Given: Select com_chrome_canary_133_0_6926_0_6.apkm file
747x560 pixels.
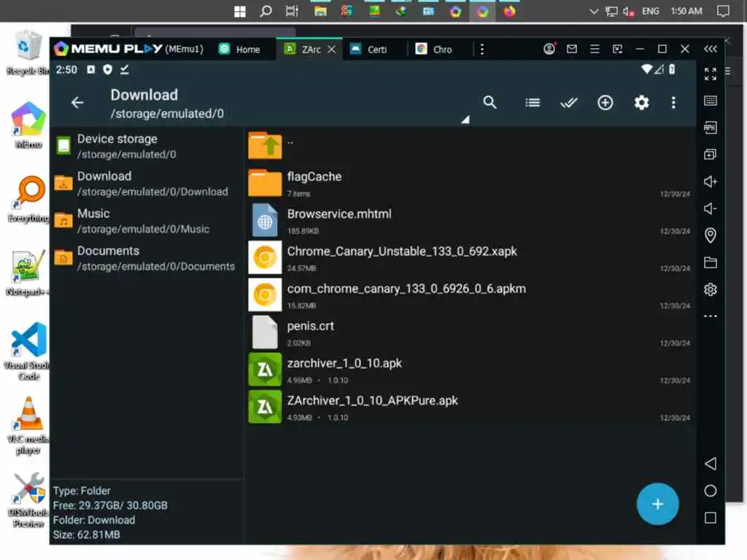Looking at the screenshot, I should pyautogui.click(x=469, y=295).
